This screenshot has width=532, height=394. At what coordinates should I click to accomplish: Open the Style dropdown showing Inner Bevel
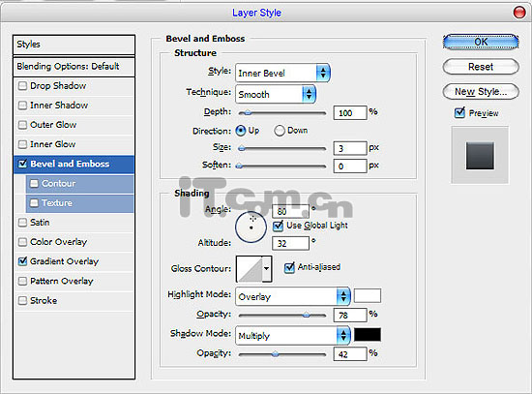pyautogui.click(x=282, y=73)
